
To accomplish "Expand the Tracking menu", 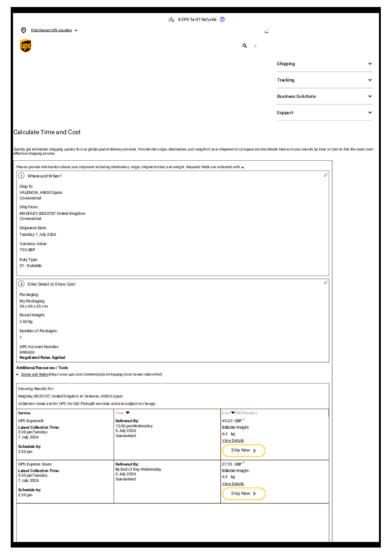I will click(324, 80).
